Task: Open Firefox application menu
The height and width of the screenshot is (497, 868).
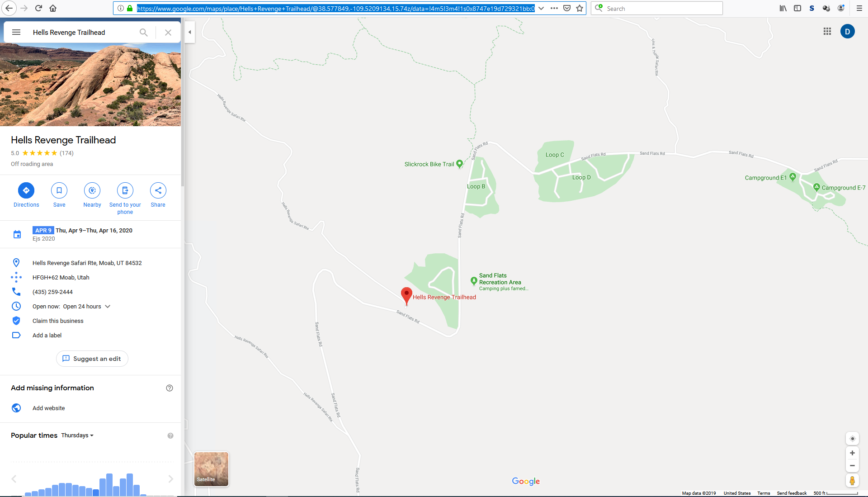Action: click(x=859, y=8)
